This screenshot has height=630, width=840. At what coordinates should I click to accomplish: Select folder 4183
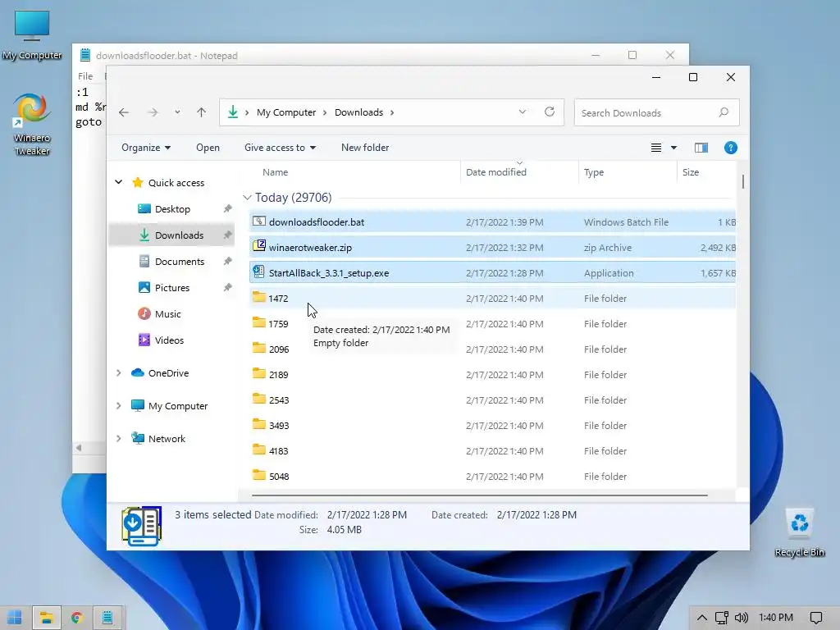point(492,450)
